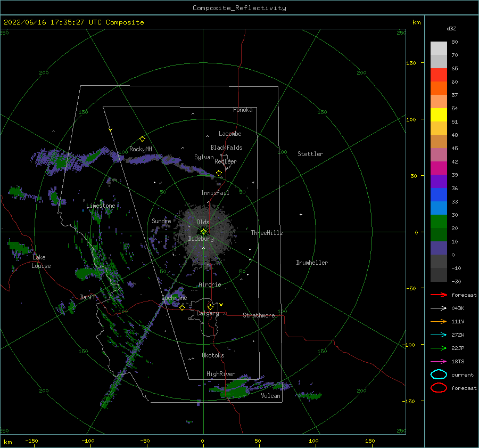Click the yellow diamond marker beside RockyMH

(142, 139)
